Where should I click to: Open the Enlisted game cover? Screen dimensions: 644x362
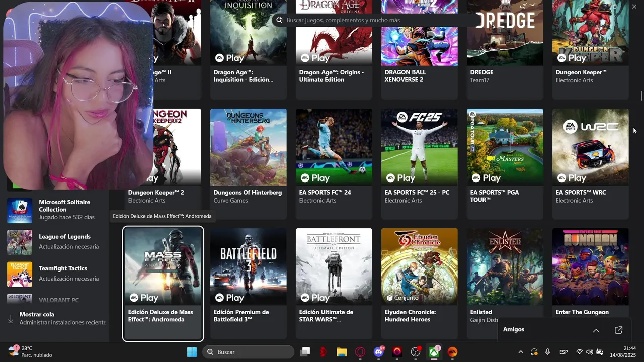505,266
